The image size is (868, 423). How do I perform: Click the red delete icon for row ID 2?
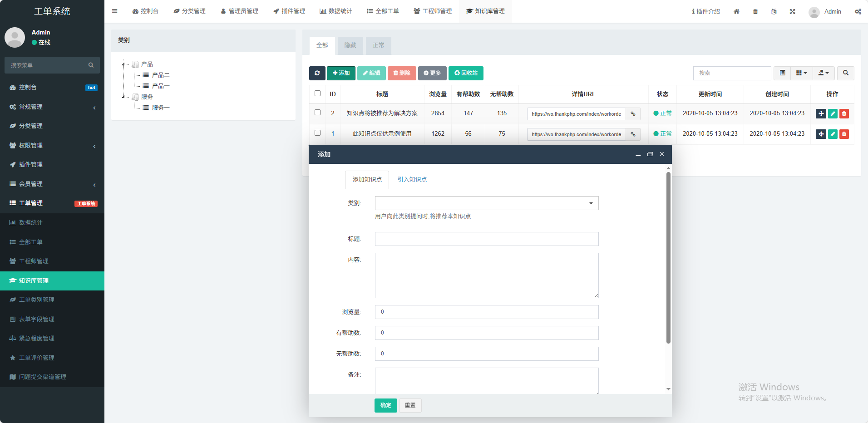(x=844, y=114)
